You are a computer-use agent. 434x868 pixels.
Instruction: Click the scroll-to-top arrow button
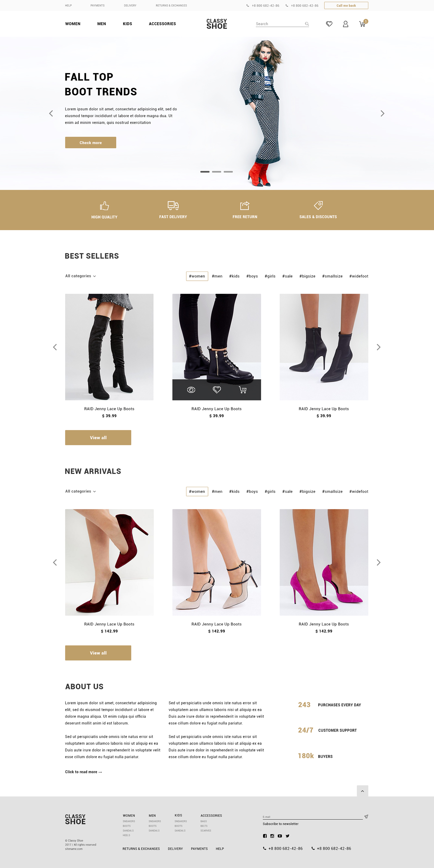point(362,791)
